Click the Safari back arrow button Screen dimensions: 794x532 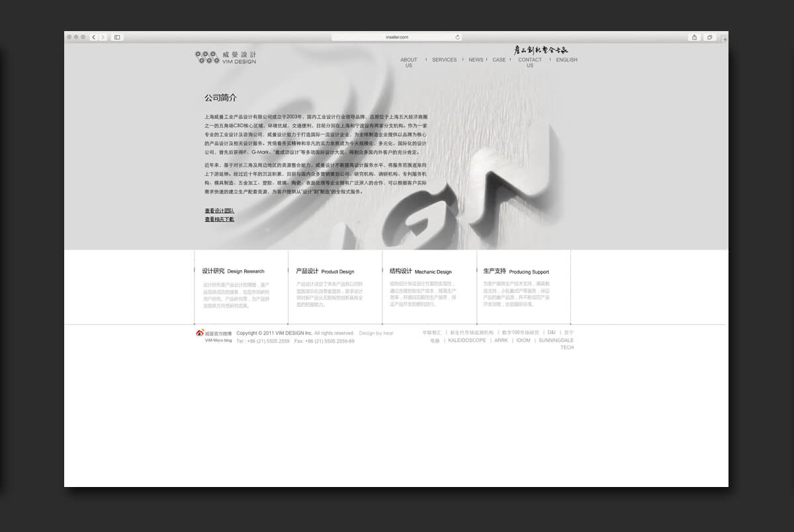[x=93, y=37]
